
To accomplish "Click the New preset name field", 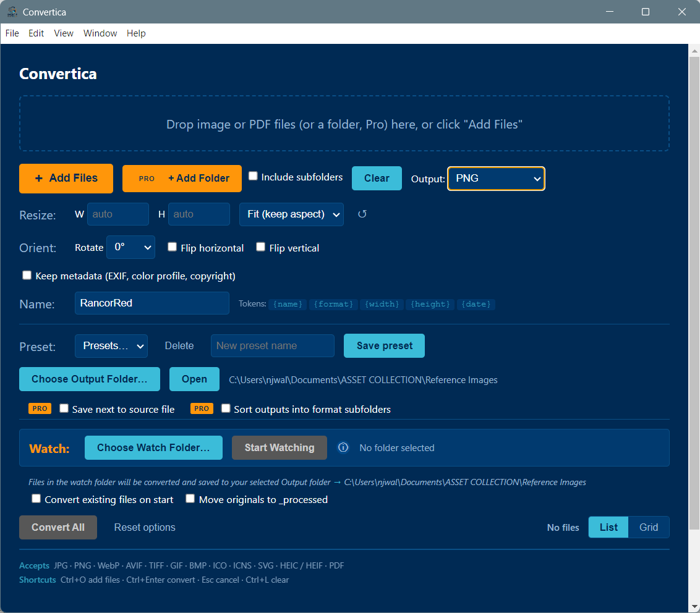I will coord(273,346).
